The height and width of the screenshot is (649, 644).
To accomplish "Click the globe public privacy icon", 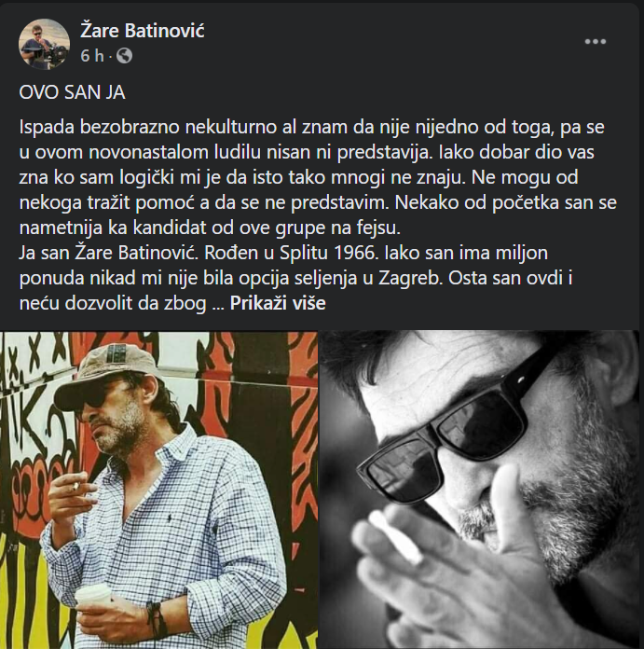I will 124,55.
